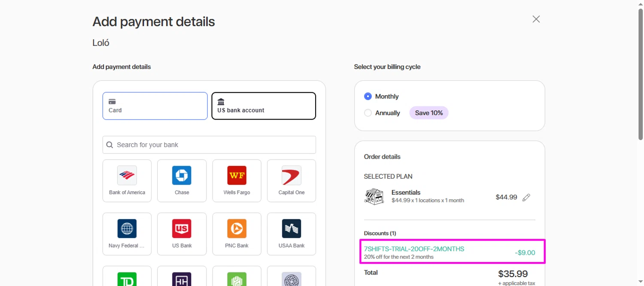The height and width of the screenshot is (286, 644).
Task: Click the SELECTED PLAN label
Action: click(388, 176)
